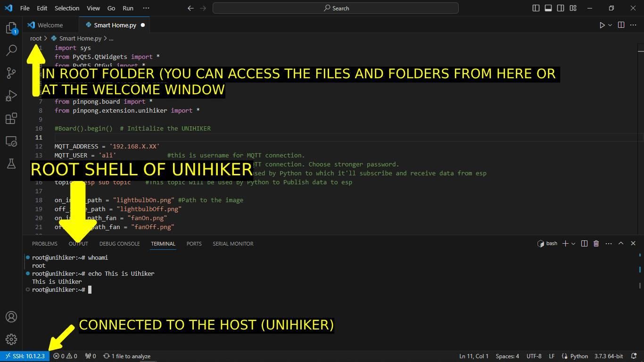The width and height of the screenshot is (644, 362).
Task: Open the Explorer view in the activity bar
Action: pyautogui.click(x=11, y=28)
